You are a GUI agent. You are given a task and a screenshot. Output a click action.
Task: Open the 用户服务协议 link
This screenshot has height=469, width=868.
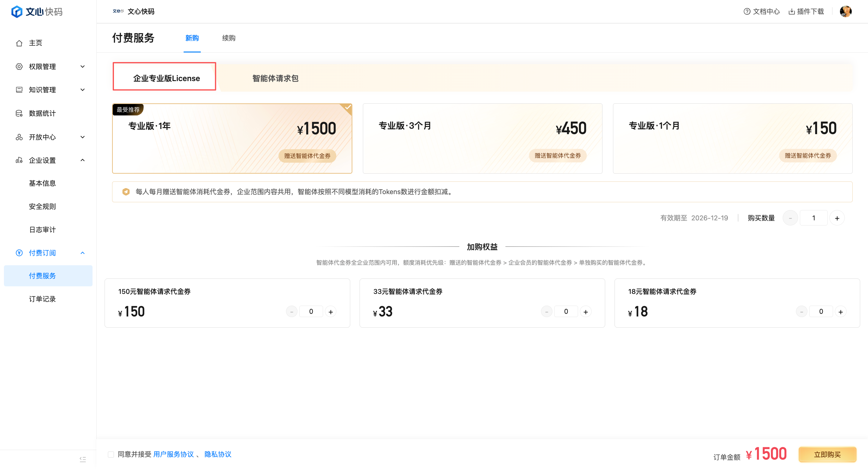click(174, 454)
